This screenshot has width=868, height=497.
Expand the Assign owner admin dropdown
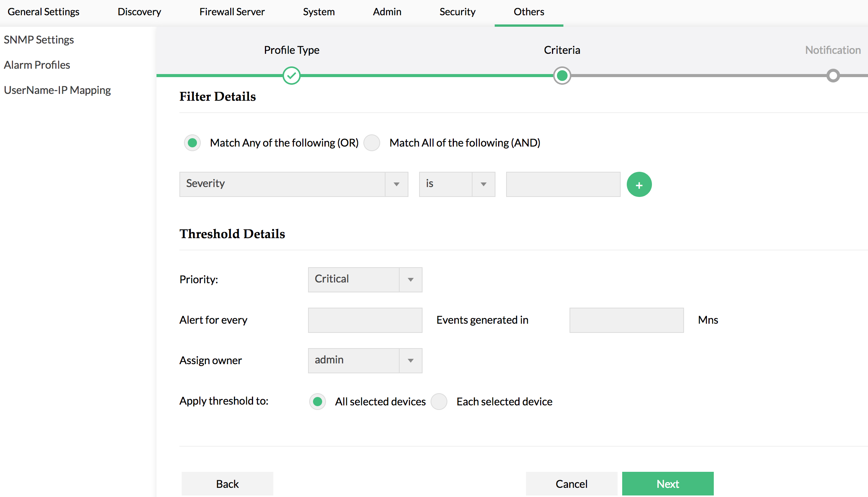[365, 361]
